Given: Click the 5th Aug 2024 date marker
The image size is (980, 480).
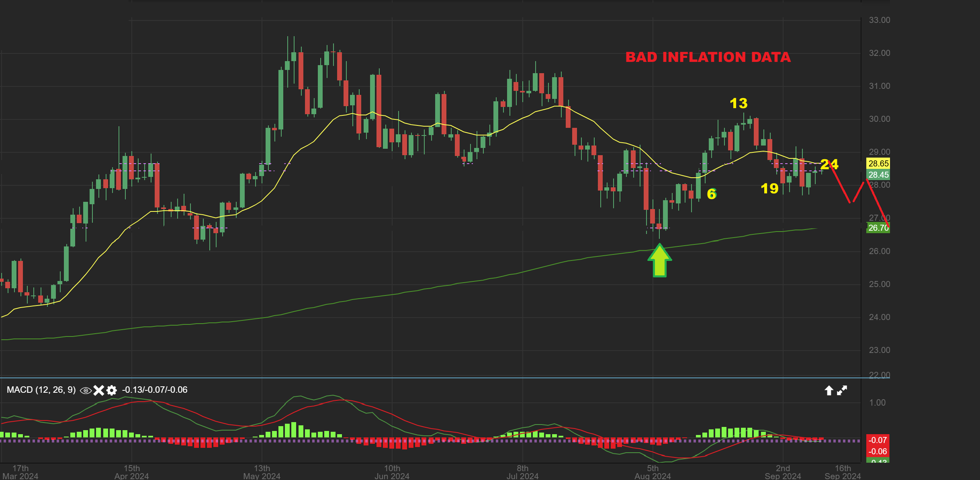Looking at the screenshot, I should (x=653, y=472).
